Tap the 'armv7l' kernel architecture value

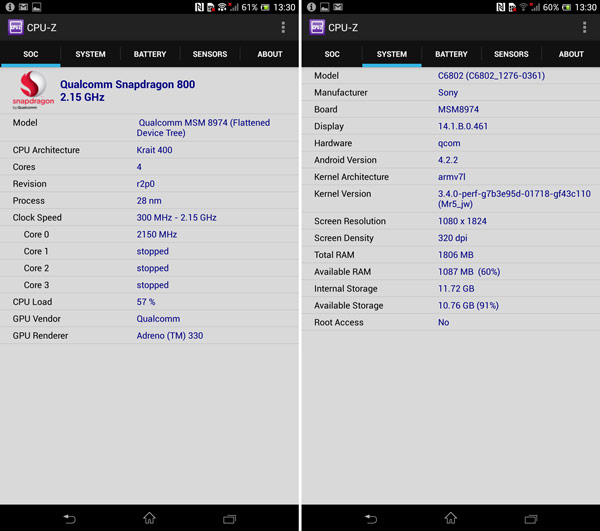pyautogui.click(x=452, y=177)
